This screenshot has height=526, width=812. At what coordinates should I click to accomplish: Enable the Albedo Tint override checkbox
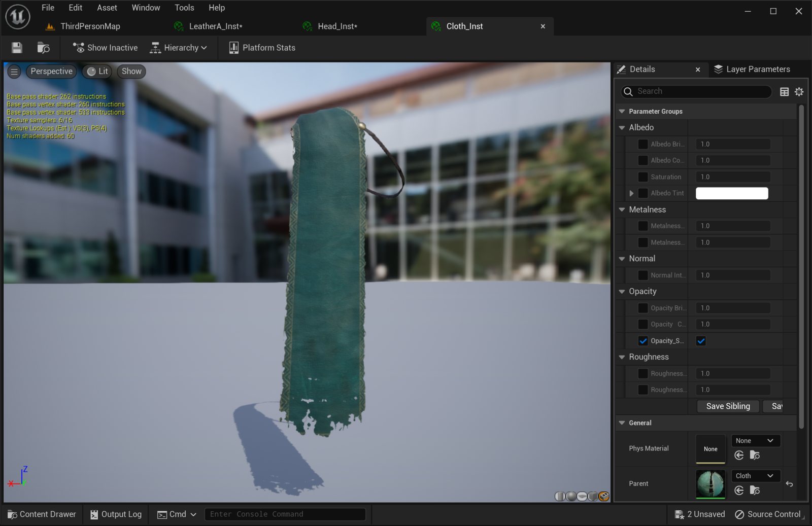pyautogui.click(x=643, y=193)
